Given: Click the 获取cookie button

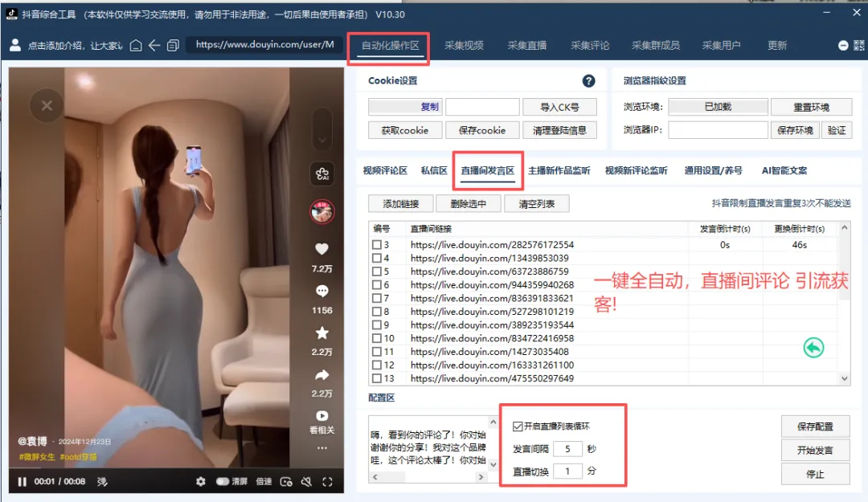Looking at the screenshot, I should point(404,129).
